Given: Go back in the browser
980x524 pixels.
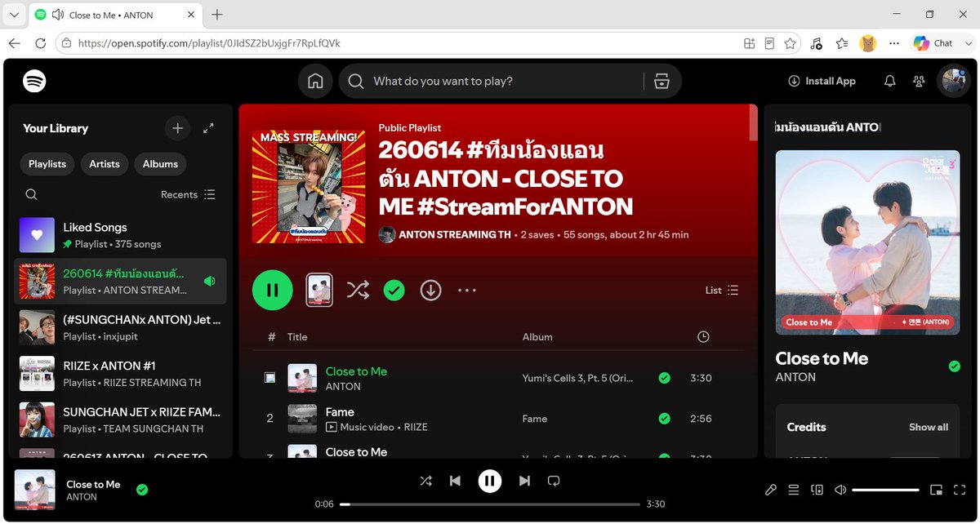Looking at the screenshot, I should tap(14, 43).
